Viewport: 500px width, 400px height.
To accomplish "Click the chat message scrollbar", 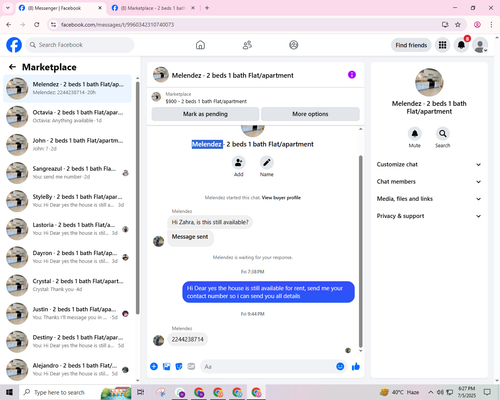I will coord(360,252).
